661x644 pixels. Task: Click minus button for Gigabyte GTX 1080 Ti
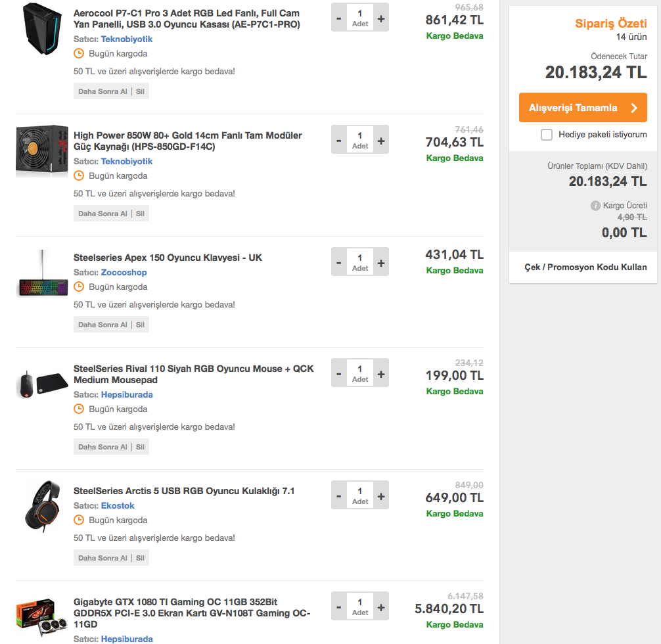coord(339,607)
